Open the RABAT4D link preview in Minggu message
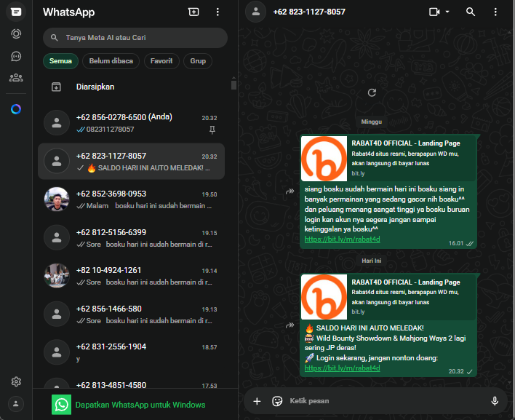The width and height of the screenshot is (515, 420). tap(388, 159)
